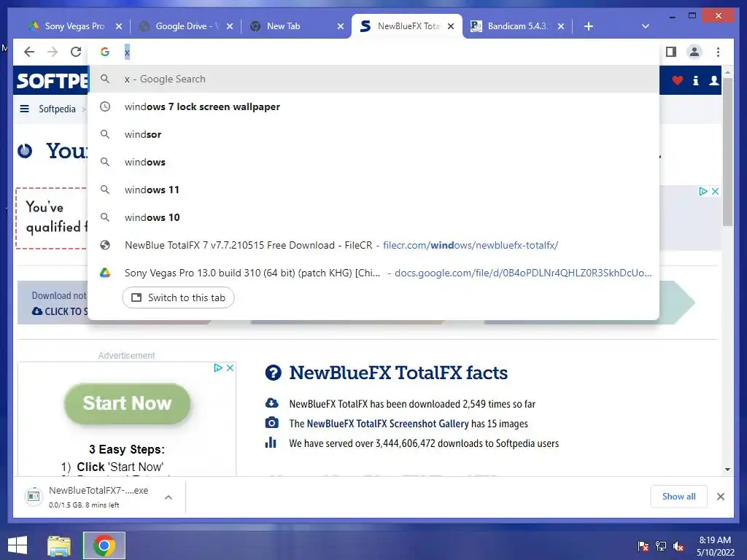Close the Bandicam tab
The height and width of the screenshot is (560, 747).
point(561,27)
